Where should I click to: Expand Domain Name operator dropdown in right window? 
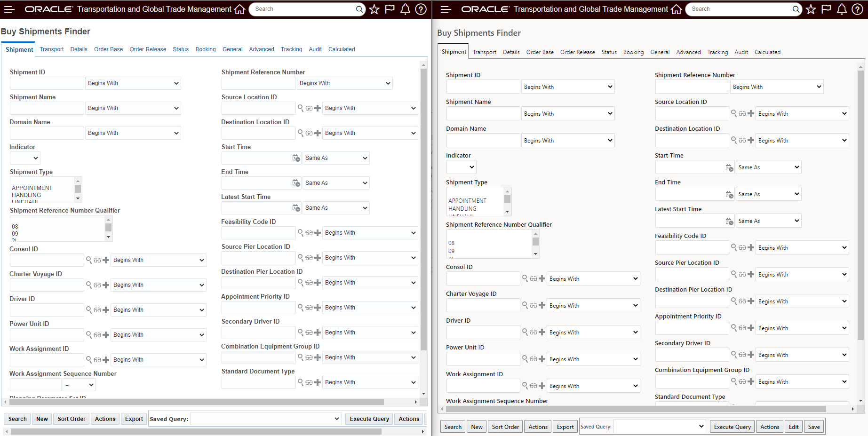[568, 140]
